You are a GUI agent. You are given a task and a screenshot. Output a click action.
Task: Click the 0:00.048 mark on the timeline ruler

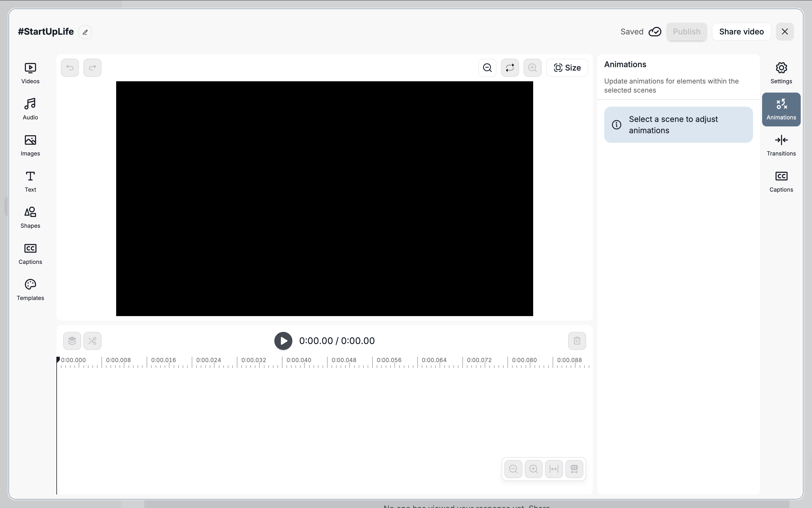pyautogui.click(x=344, y=360)
